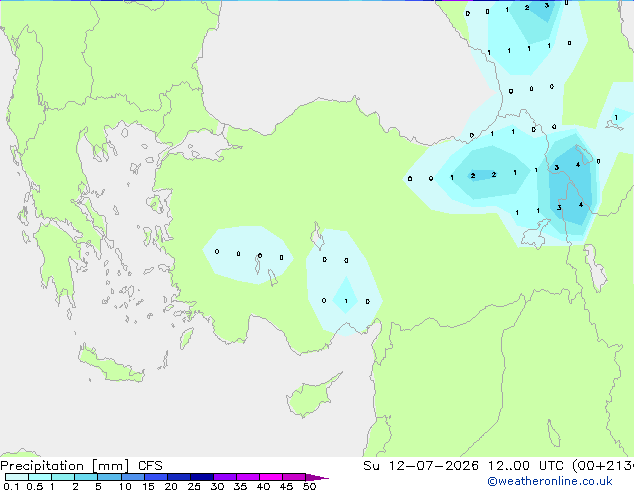Viewport: 634px width, 490px height.
Task: Click the '35' legend scale label
Action: (x=240, y=486)
